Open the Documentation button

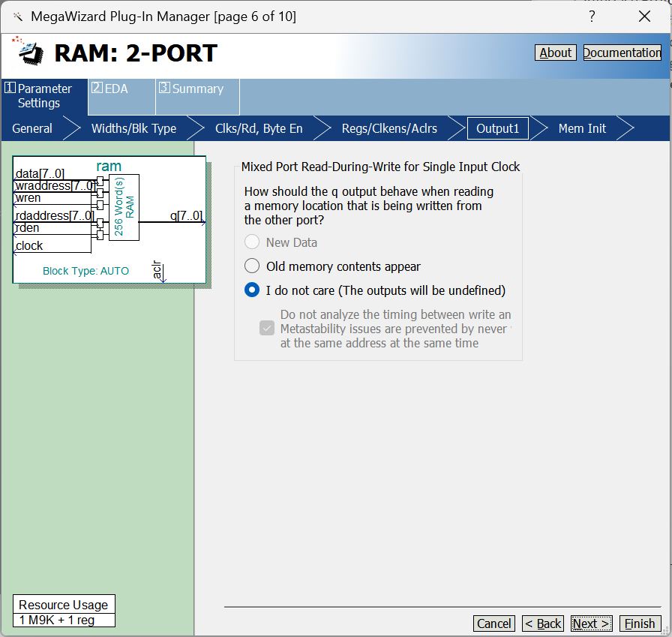point(622,53)
